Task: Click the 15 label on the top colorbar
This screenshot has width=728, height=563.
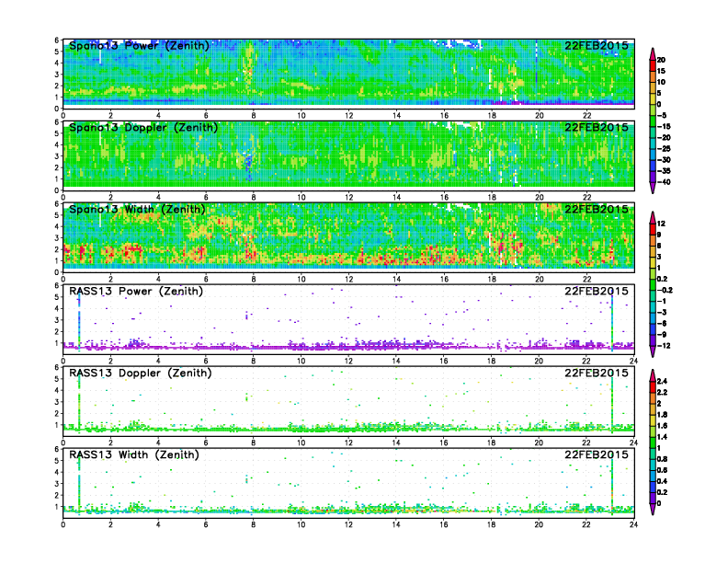Action: coord(662,71)
